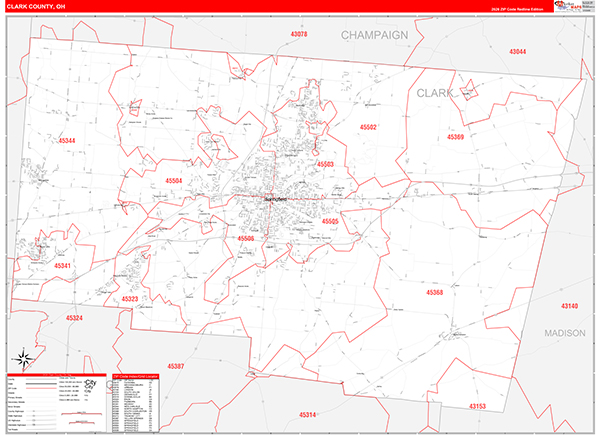600x435 pixels.
Task: Click the ZIP Code Index/Grid Locator header
Action: click(136, 376)
